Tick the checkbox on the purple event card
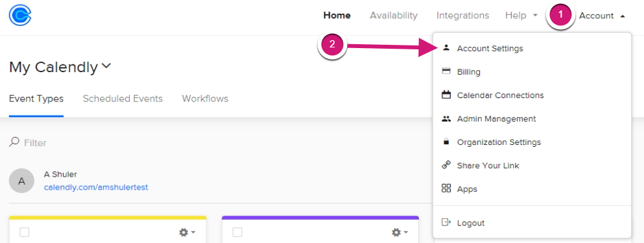The height and width of the screenshot is (243, 644). point(237,233)
